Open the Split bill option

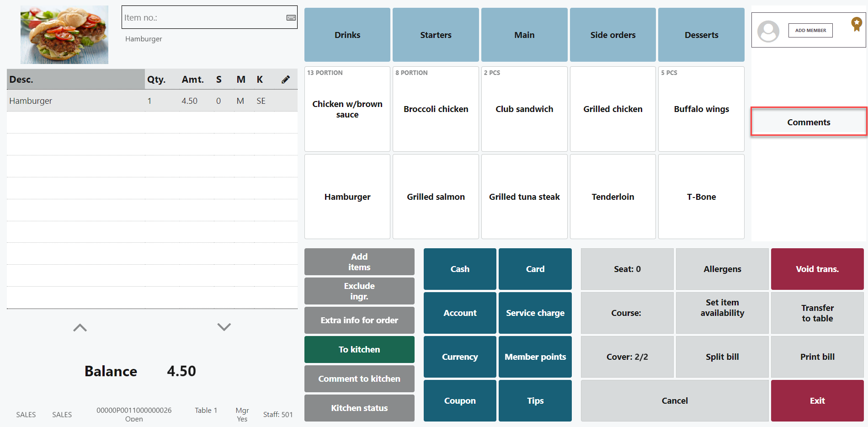pyautogui.click(x=722, y=357)
